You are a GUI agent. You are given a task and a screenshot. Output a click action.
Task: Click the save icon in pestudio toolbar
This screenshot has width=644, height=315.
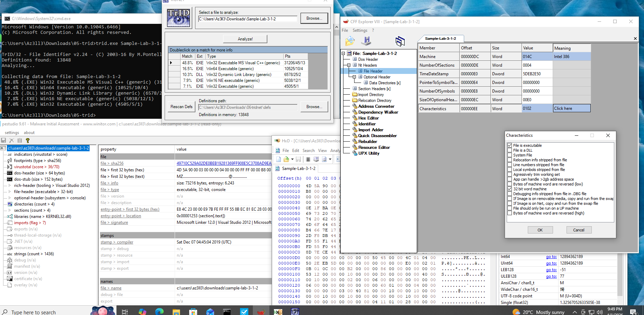(4, 141)
